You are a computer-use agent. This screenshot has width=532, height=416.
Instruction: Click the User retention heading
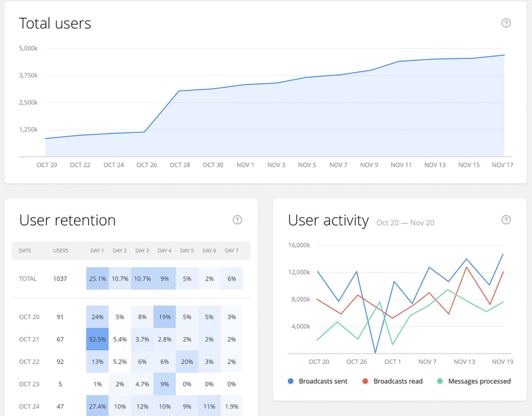pyautogui.click(x=67, y=220)
